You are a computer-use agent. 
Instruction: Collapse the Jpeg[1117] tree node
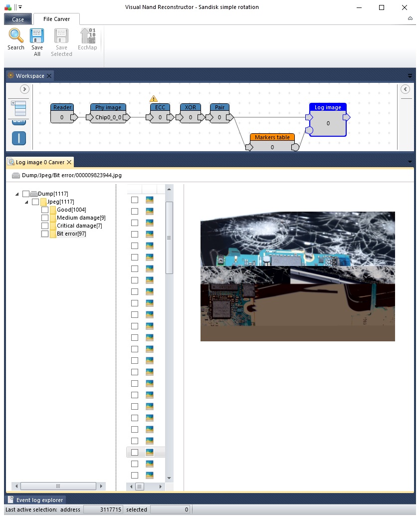26,202
